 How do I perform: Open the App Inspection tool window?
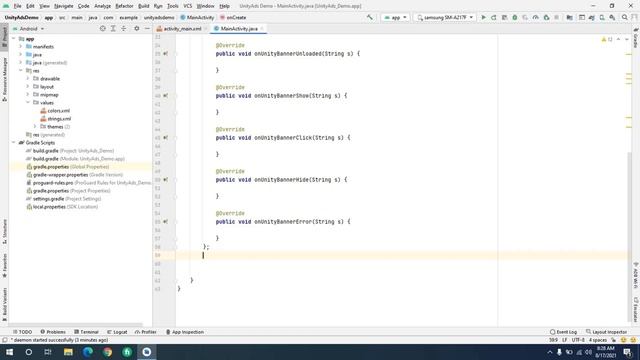click(x=184, y=332)
